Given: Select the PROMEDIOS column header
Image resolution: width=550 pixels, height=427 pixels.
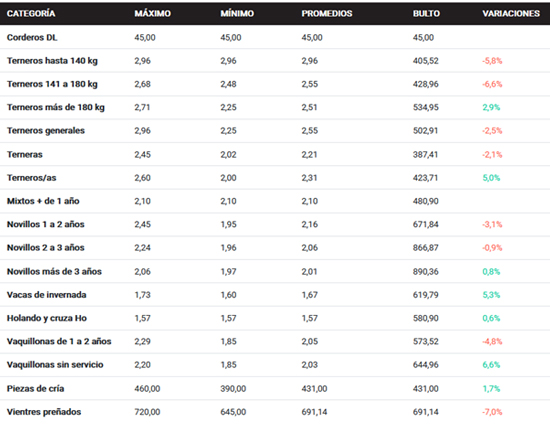Looking at the screenshot, I should pyautogui.click(x=327, y=13).
